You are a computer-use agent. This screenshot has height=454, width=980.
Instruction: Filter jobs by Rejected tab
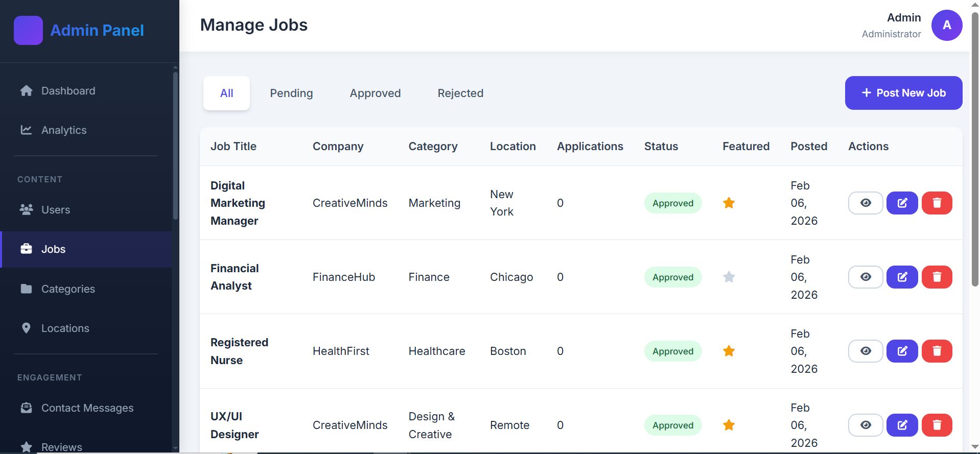tap(460, 93)
